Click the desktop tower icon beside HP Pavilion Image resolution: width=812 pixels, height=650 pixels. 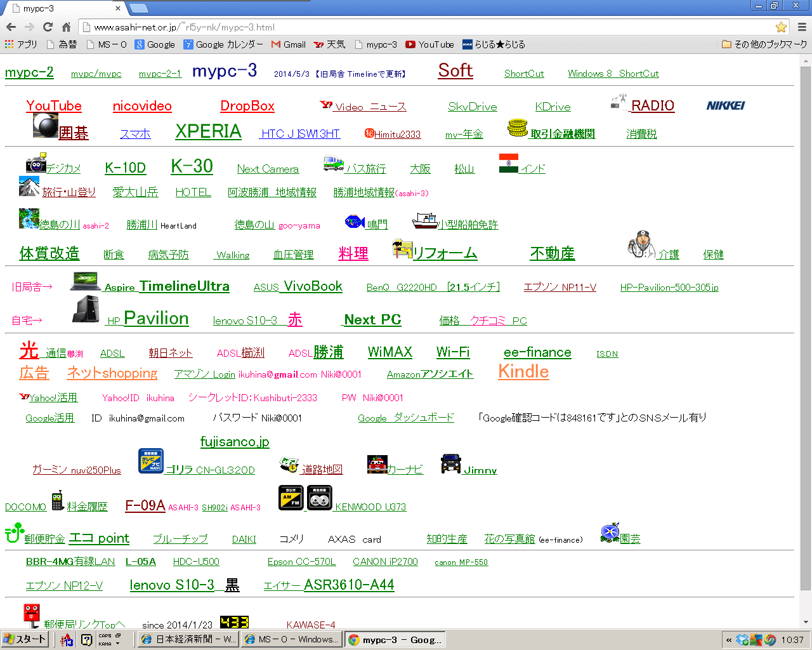coord(86,309)
